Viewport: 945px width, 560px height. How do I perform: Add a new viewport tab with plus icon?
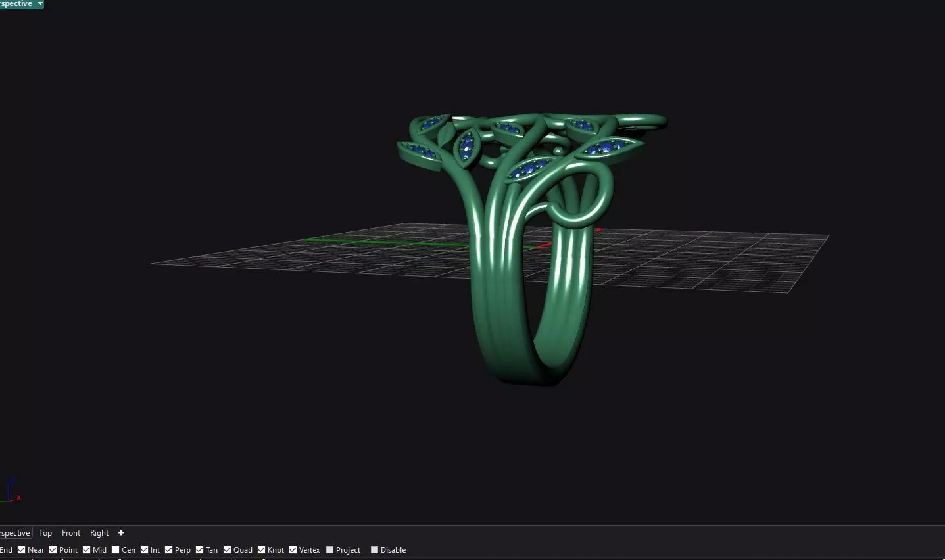(x=121, y=533)
